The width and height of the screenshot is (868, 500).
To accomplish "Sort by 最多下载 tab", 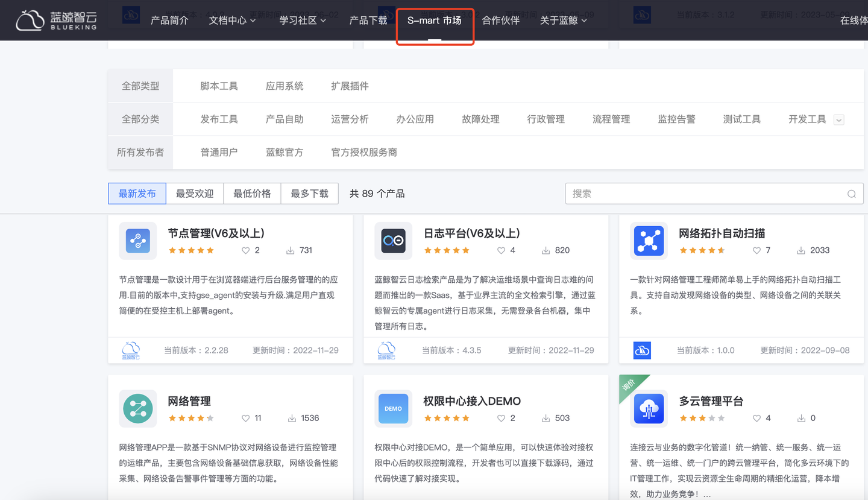I will (310, 194).
